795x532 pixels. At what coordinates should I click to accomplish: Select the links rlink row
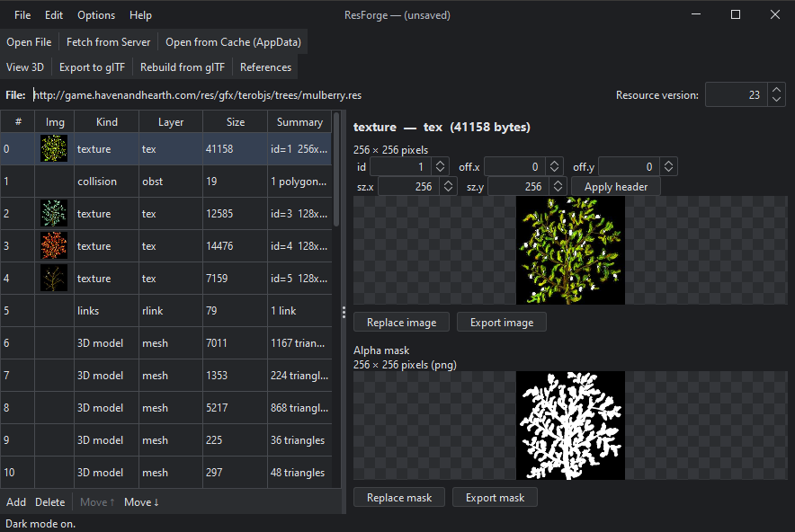click(x=165, y=311)
